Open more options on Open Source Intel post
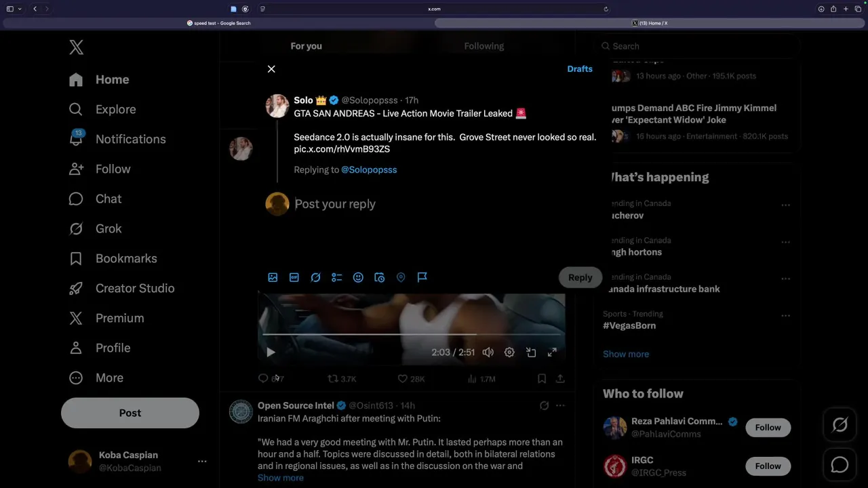Image resolution: width=868 pixels, height=488 pixels. coord(560,405)
